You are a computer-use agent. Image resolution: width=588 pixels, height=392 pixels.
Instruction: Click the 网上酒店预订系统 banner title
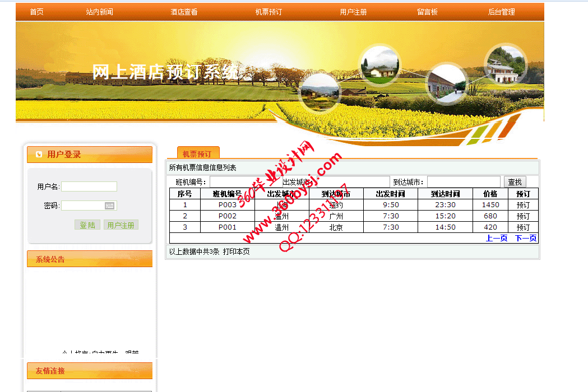[165, 72]
